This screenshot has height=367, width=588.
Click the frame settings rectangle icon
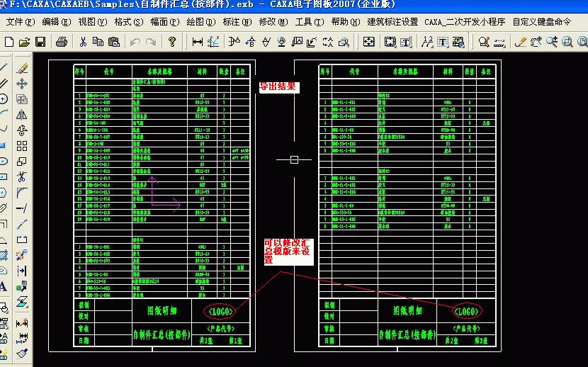pos(390,42)
